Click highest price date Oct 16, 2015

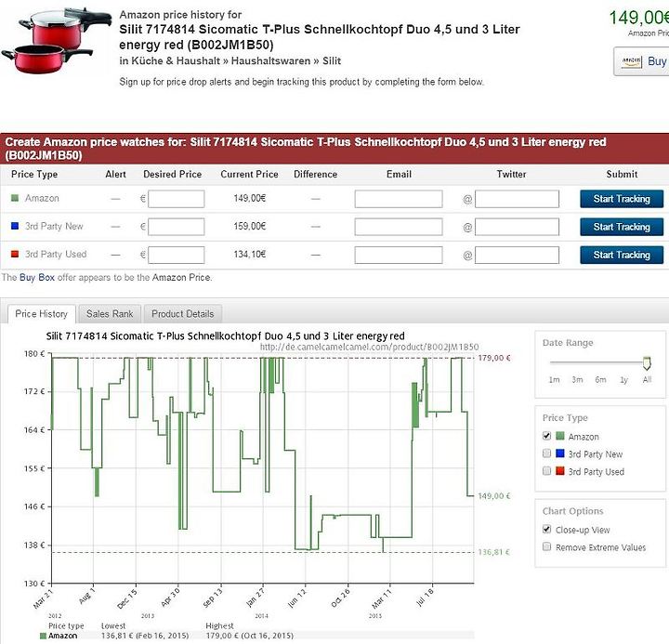[x=269, y=636]
